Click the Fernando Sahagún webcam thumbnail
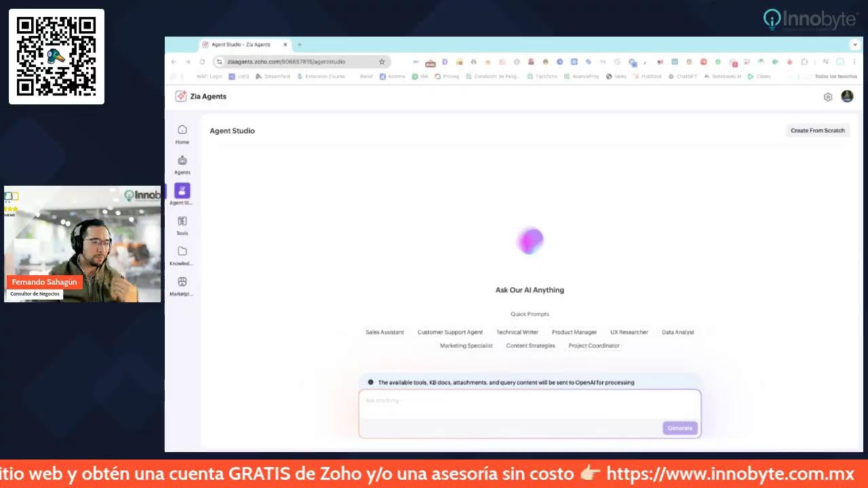Screen dimensions: 868x488 tap(82, 244)
